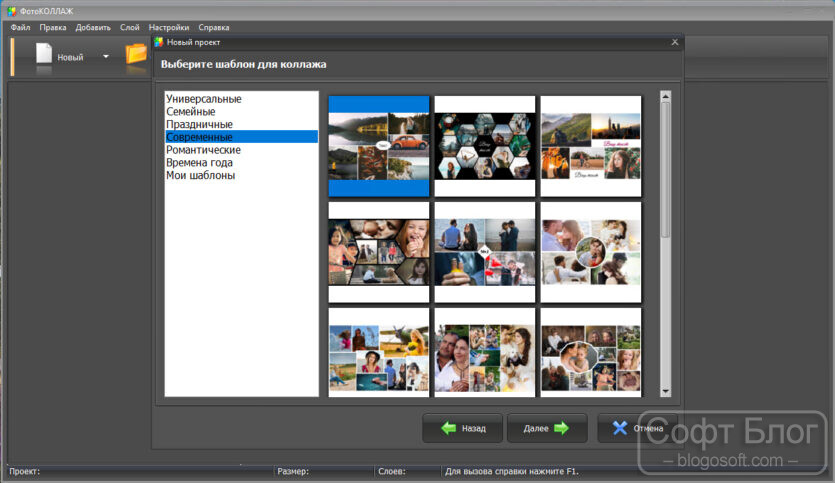Open the orange folder icon in toolbar
This screenshot has width=835, height=483.
(x=136, y=54)
